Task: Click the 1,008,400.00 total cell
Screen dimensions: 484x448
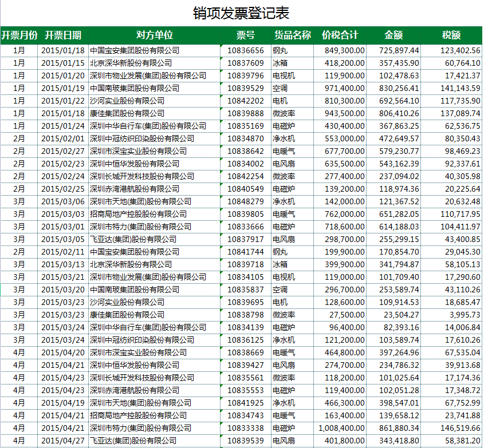Action: coord(341,428)
